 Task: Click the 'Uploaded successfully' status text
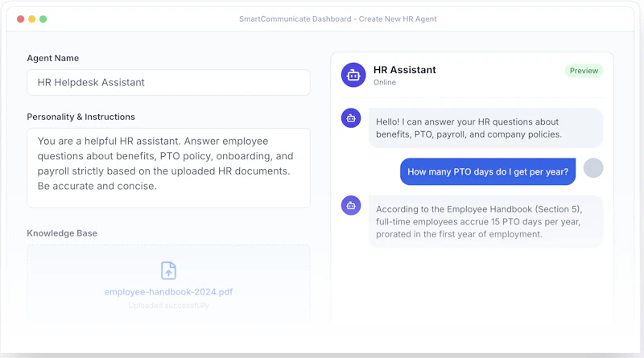[168, 306]
